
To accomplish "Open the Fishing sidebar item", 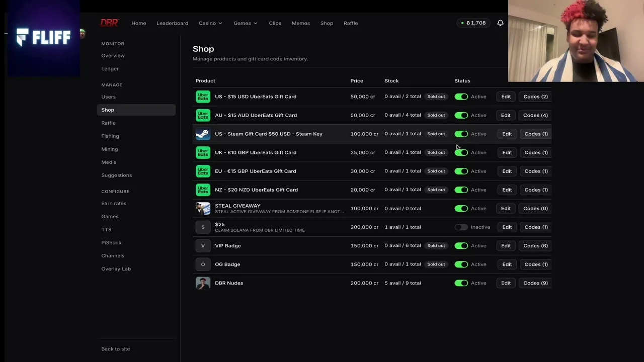I will 110,136.
